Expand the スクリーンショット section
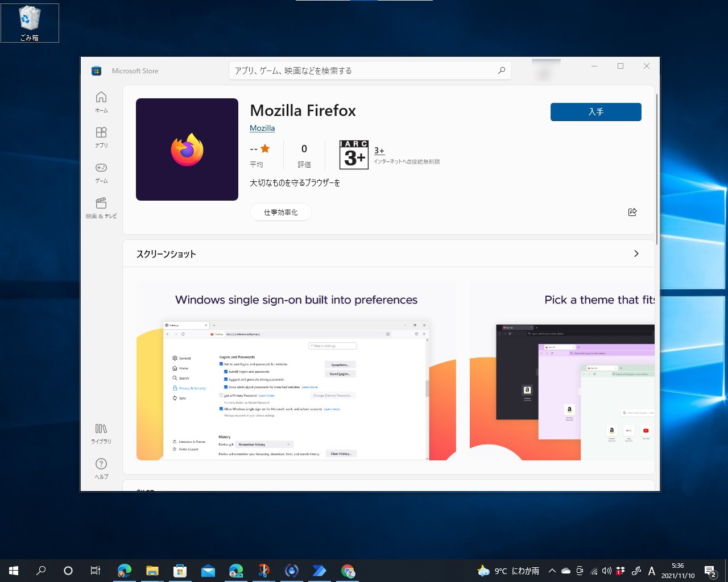This screenshot has height=582, width=728. [x=636, y=253]
